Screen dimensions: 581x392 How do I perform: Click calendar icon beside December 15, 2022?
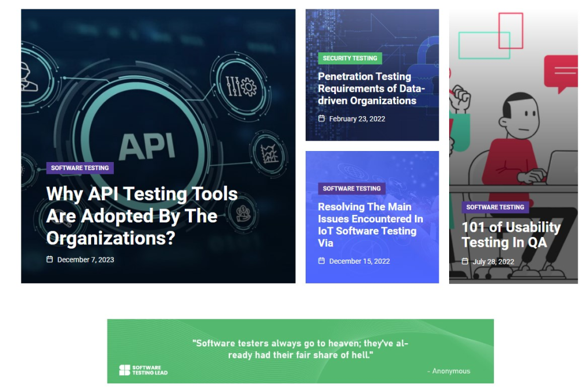click(322, 261)
